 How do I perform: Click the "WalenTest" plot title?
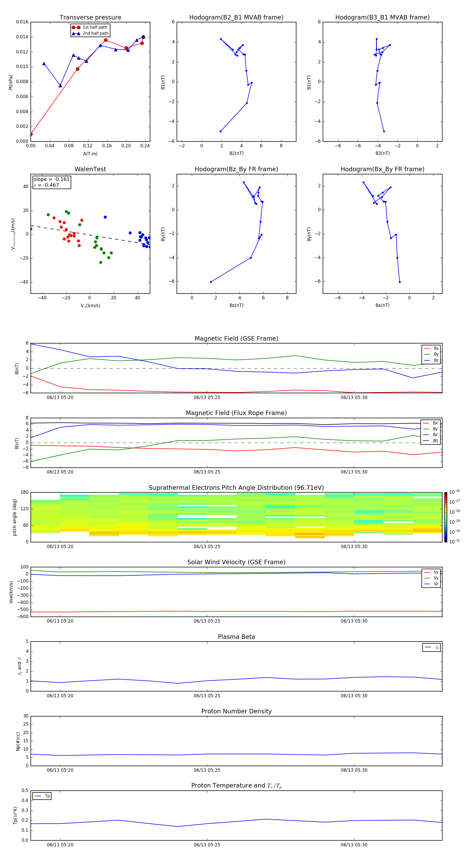pos(90,169)
